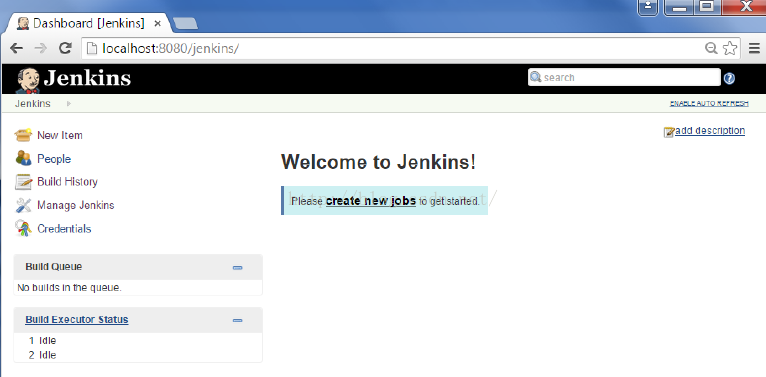Click the add description edit icon
Viewport: 766px width, 377px height.
pyautogui.click(x=669, y=132)
